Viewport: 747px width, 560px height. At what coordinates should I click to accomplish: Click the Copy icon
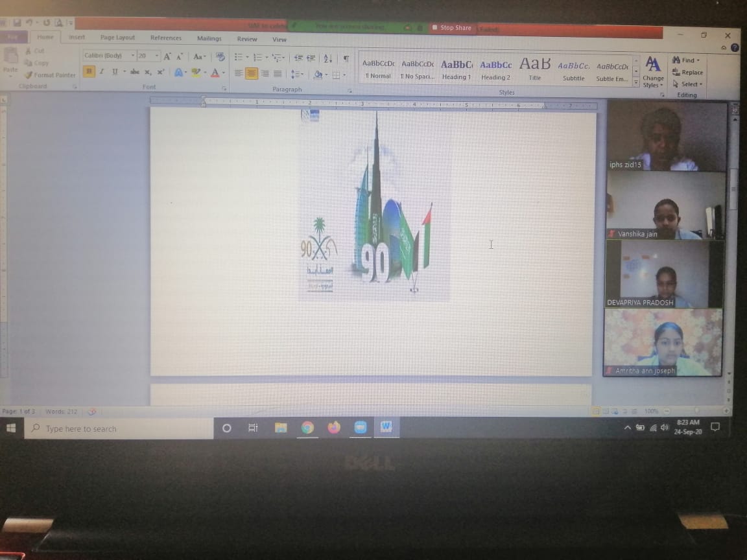29,63
